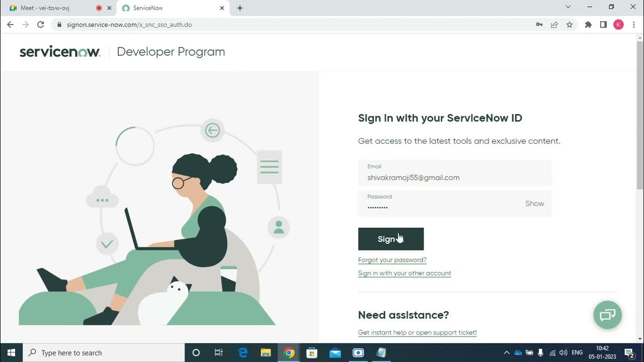
Task: Open the Chrome three-dot menu
Action: [634, 25]
